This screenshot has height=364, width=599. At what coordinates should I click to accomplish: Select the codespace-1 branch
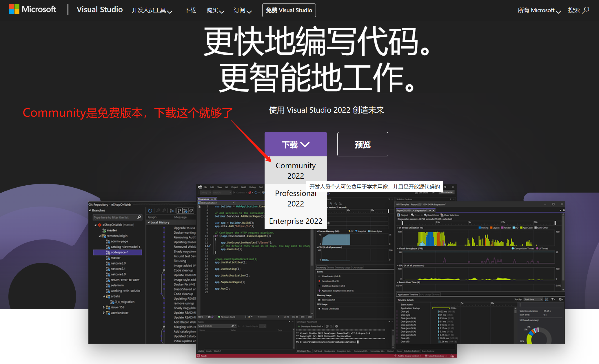tap(117, 252)
